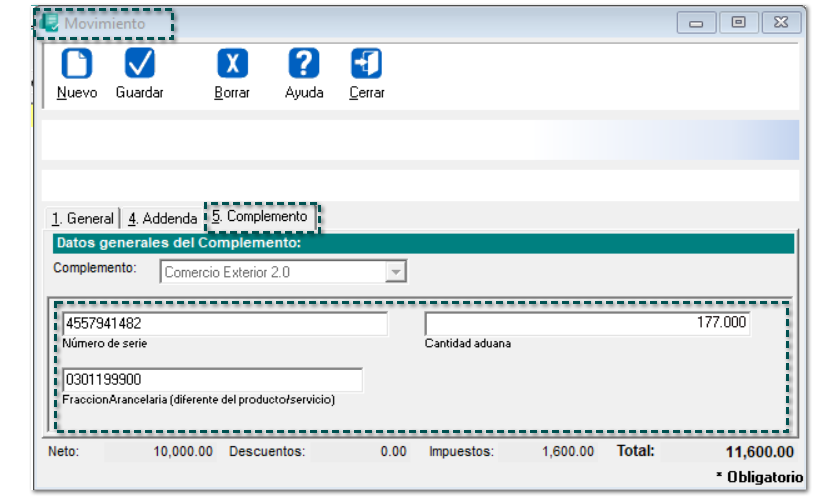Open help via the Ayuda question mark icon
The height and width of the screenshot is (499, 815).
(304, 63)
